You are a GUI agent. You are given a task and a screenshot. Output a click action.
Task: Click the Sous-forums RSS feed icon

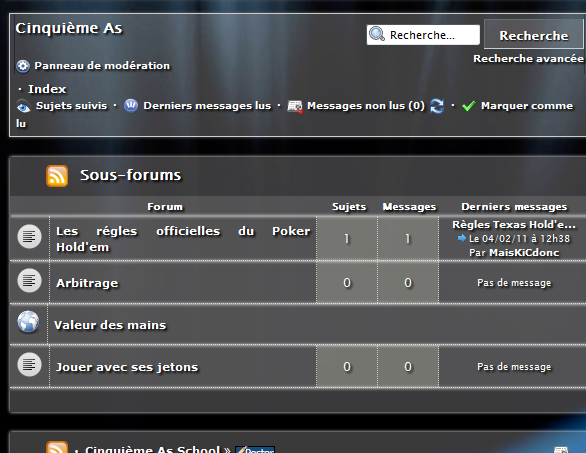[x=57, y=176]
